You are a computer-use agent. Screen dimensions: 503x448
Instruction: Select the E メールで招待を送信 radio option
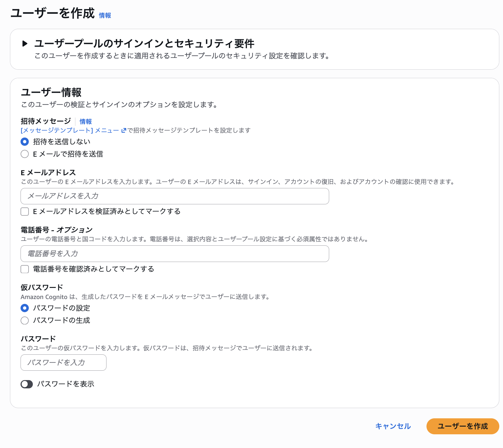tap(25, 154)
